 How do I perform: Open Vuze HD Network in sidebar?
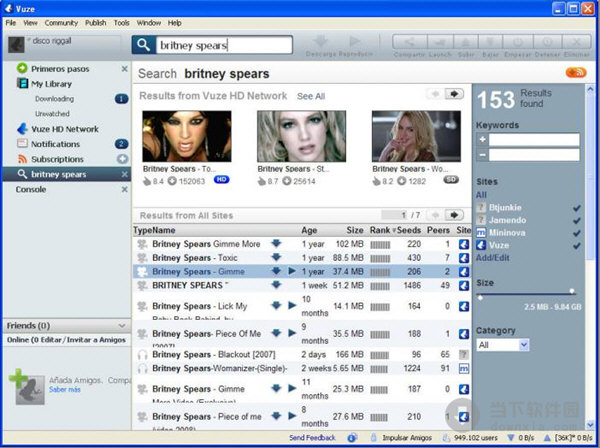(65, 129)
